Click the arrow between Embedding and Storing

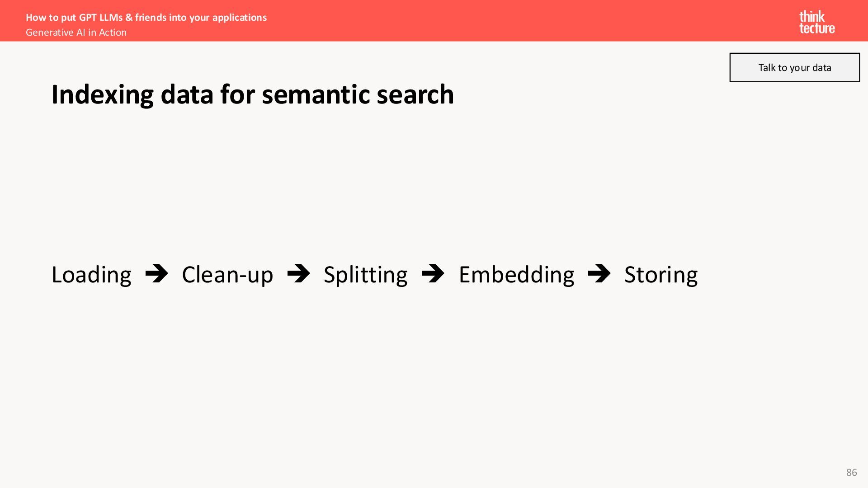(x=599, y=273)
